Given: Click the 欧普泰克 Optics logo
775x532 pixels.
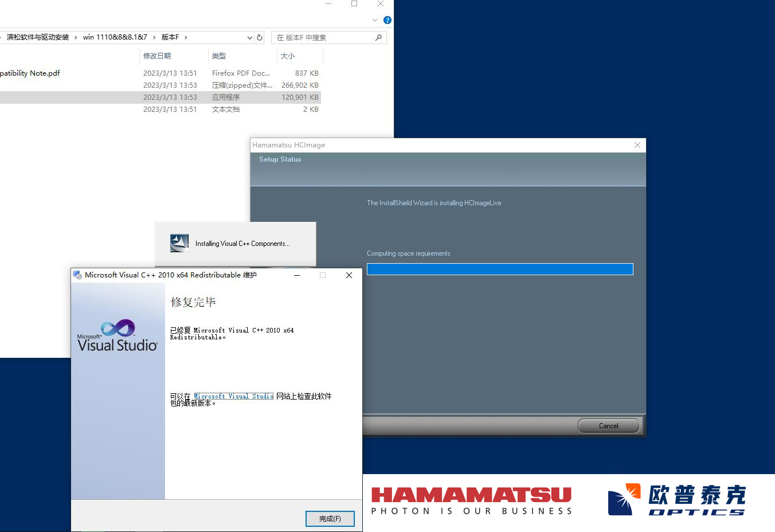Looking at the screenshot, I should (676, 499).
